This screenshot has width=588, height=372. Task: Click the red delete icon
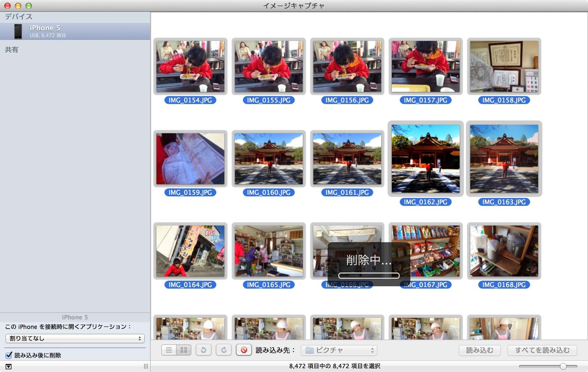coord(244,350)
